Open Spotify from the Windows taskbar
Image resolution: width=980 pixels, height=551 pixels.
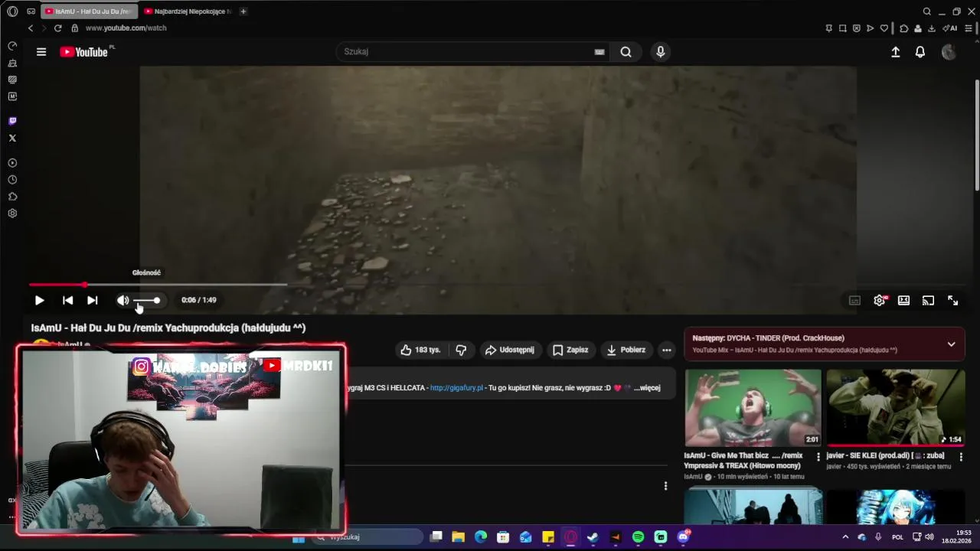tap(639, 537)
